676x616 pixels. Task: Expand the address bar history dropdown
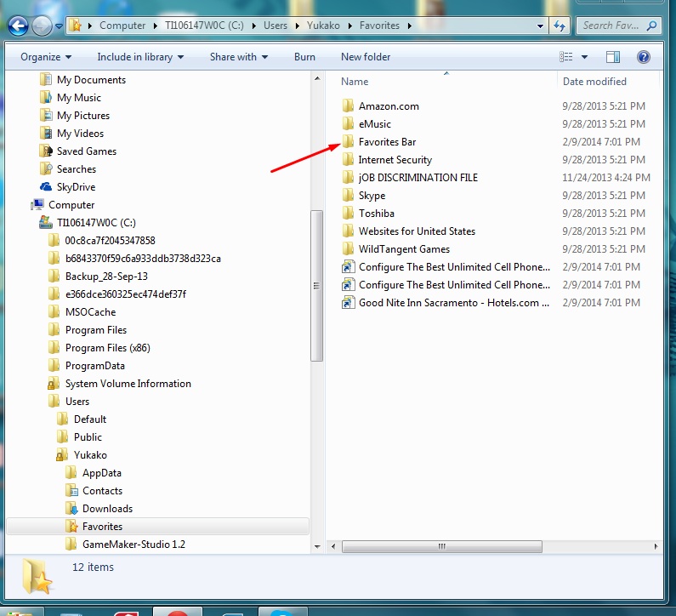[x=540, y=26]
